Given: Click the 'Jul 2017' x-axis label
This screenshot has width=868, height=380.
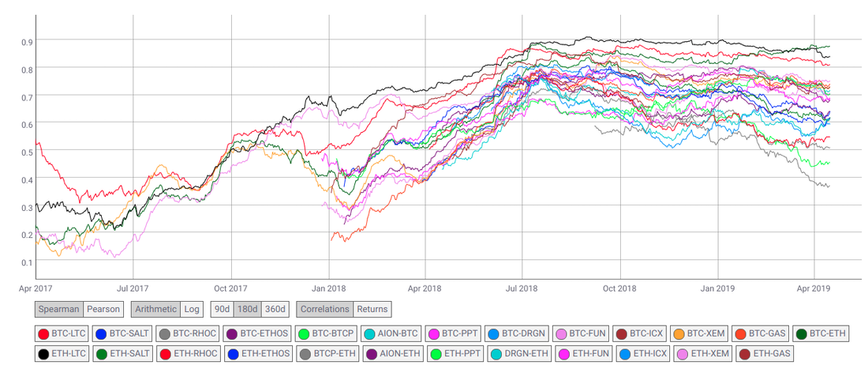Looking at the screenshot, I should (x=133, y=288).
